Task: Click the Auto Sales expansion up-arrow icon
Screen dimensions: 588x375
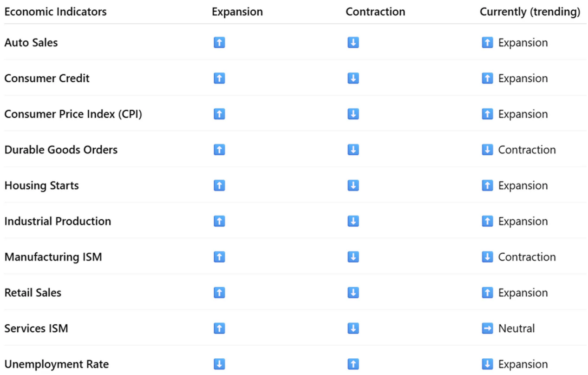Action: click(x=219, y=43)
